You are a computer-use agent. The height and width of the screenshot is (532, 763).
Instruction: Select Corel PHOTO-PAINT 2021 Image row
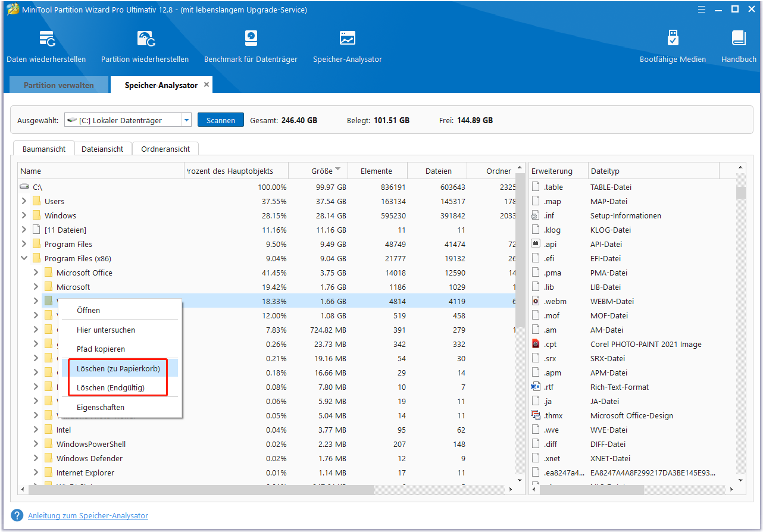(632, 344)
